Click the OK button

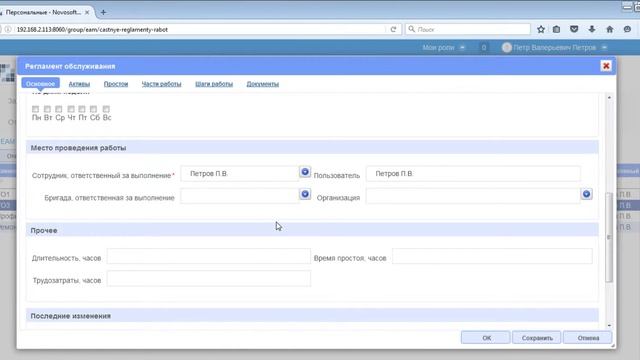click(486, 338)
